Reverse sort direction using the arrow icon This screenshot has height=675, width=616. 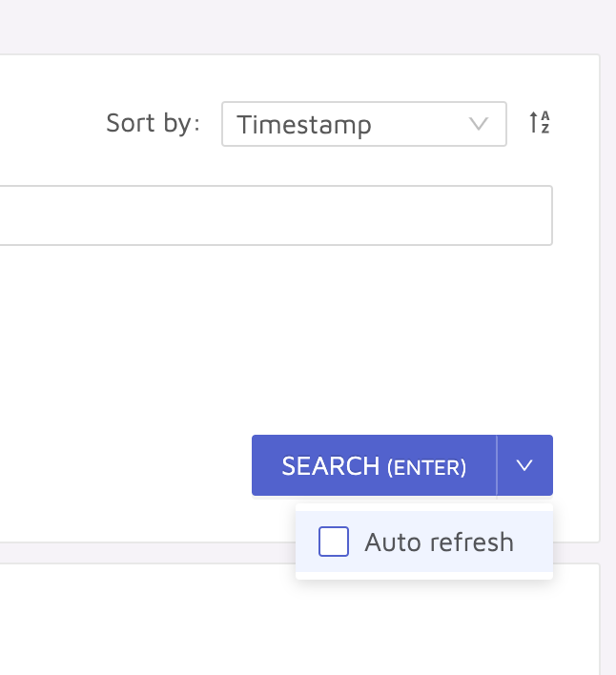click(x=540, y=123)
